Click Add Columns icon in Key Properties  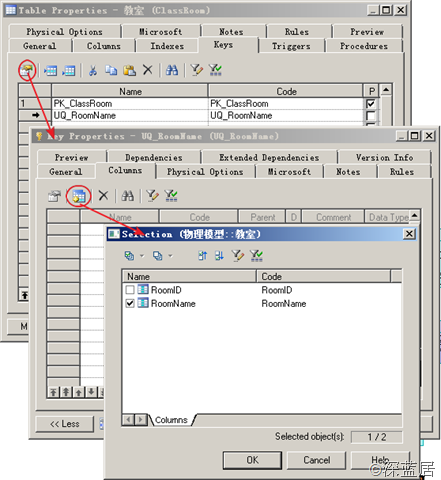pos(79,196)
